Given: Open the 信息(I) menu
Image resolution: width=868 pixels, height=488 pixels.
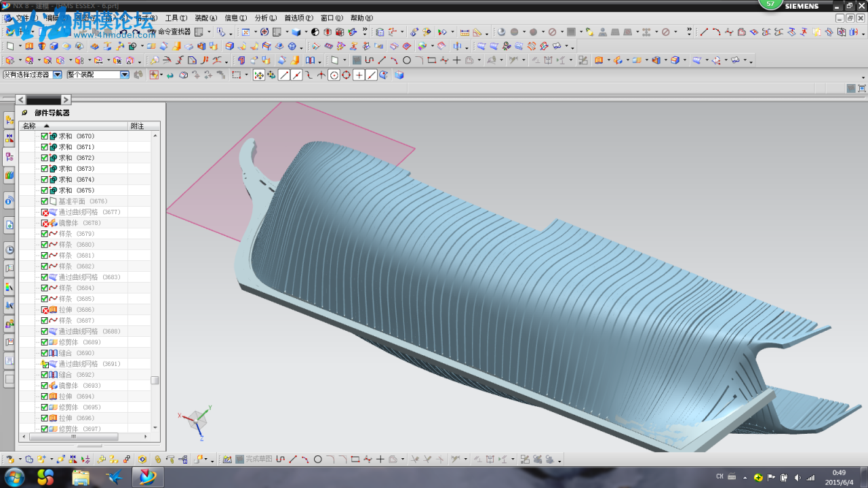Looking at the screenshot, I should coord(236,18).
